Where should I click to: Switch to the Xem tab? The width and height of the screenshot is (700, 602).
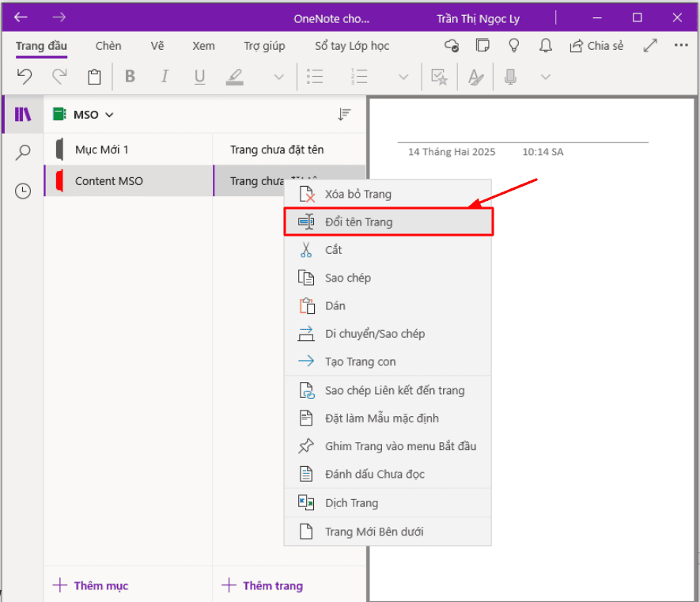click(203, 46)
